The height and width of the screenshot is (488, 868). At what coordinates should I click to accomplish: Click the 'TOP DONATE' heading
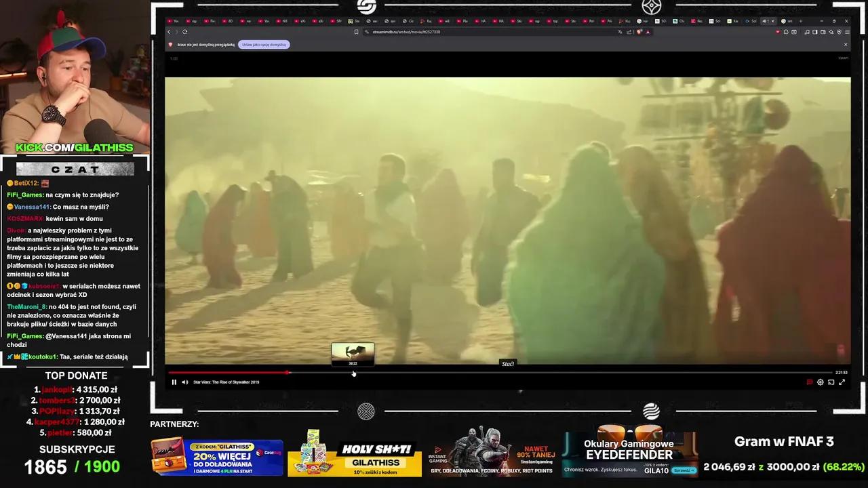77,375
